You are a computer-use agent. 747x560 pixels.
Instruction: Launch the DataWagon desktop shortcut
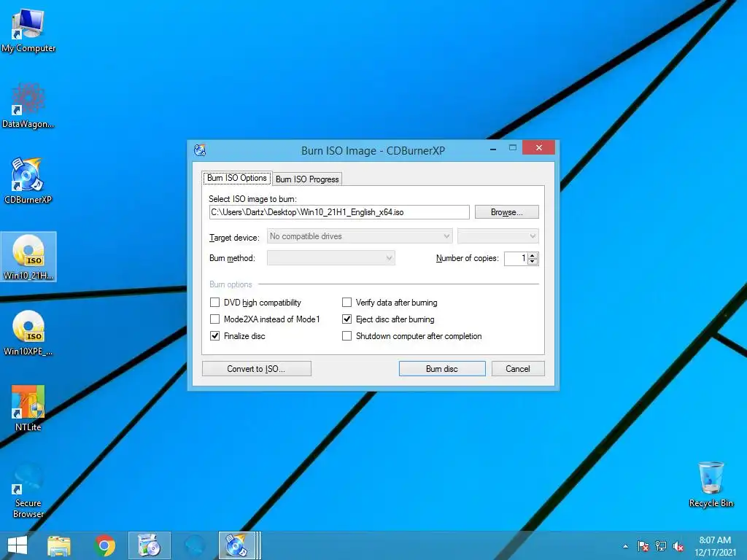(28, 106)
